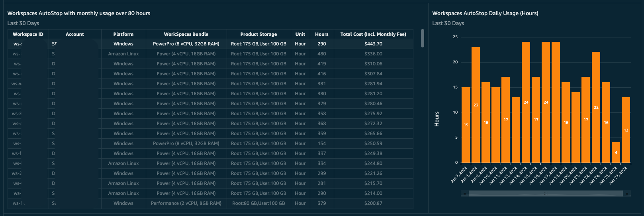Viewport: 644px width, 216px height.
Task: Select the $200.87 cost cell
Action: click(373, 203)
